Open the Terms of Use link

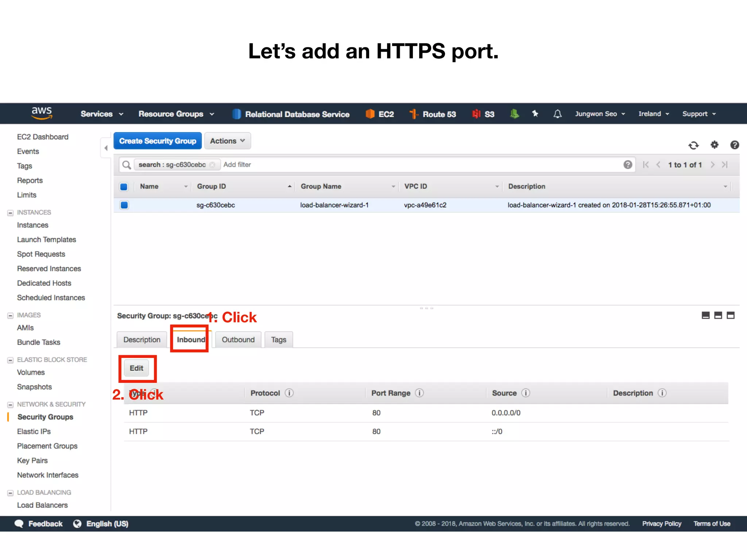click(712, 524)
